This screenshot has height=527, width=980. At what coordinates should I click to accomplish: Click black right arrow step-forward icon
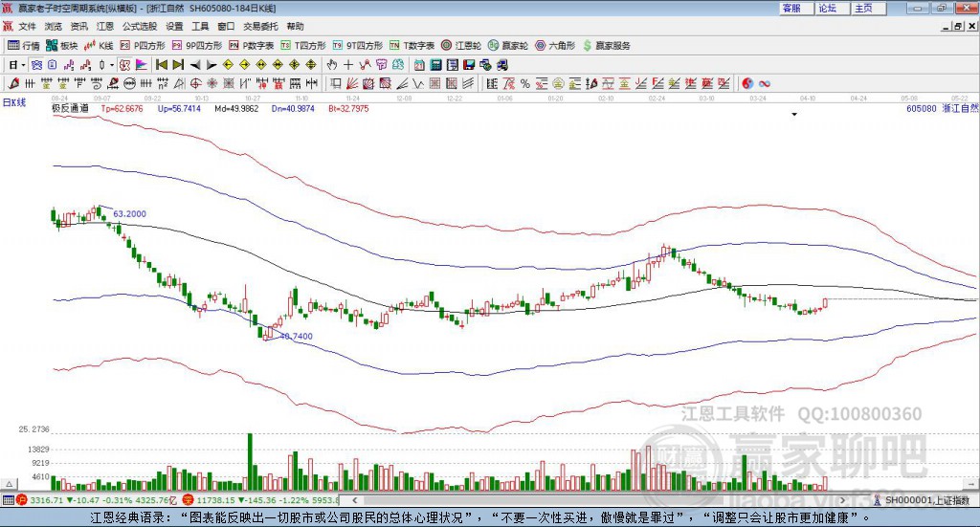point(212,65)
